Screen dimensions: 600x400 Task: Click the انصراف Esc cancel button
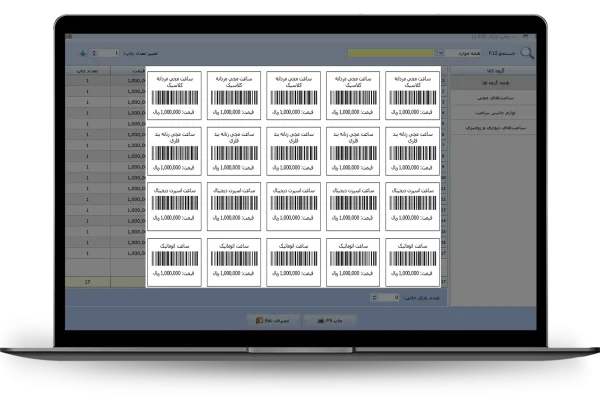(x=272, y=321)
